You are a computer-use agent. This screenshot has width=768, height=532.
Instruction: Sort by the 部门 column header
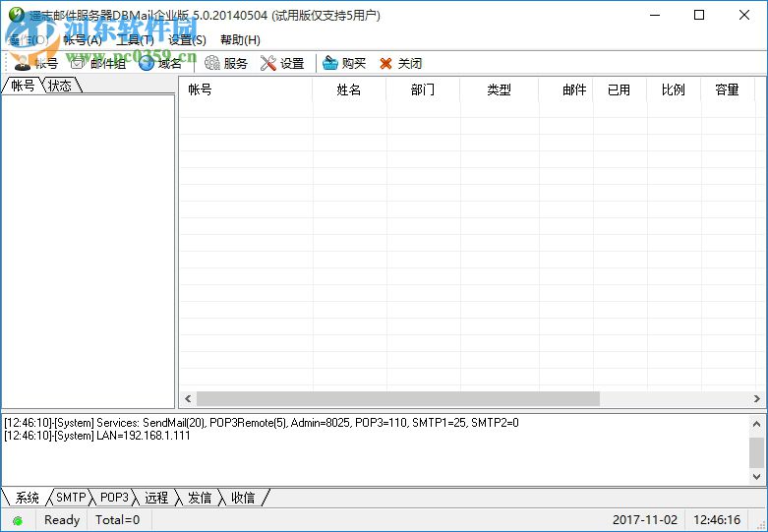(x=423, y=89)
